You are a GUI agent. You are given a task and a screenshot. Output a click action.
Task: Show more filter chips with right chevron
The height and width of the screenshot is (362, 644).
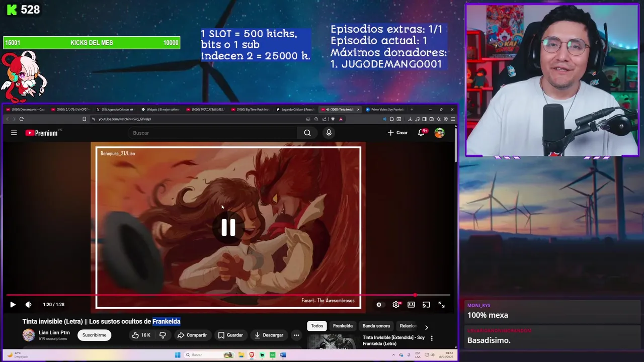coord(426,327)
